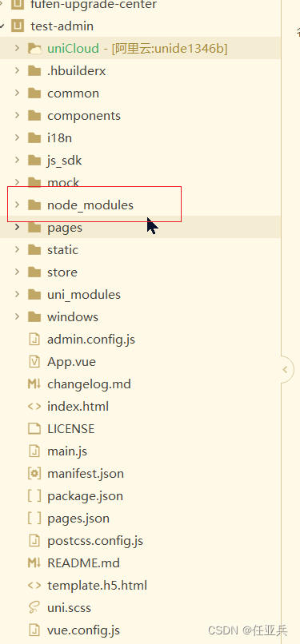300x644 pixels.
Task: Select the uni_modules folder name
Action: coord(84,295)
